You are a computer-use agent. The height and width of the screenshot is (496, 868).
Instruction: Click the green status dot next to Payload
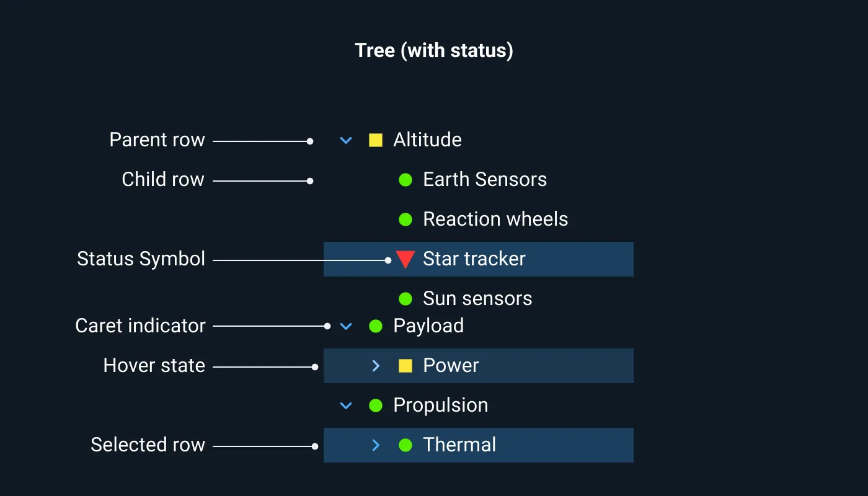376,326
